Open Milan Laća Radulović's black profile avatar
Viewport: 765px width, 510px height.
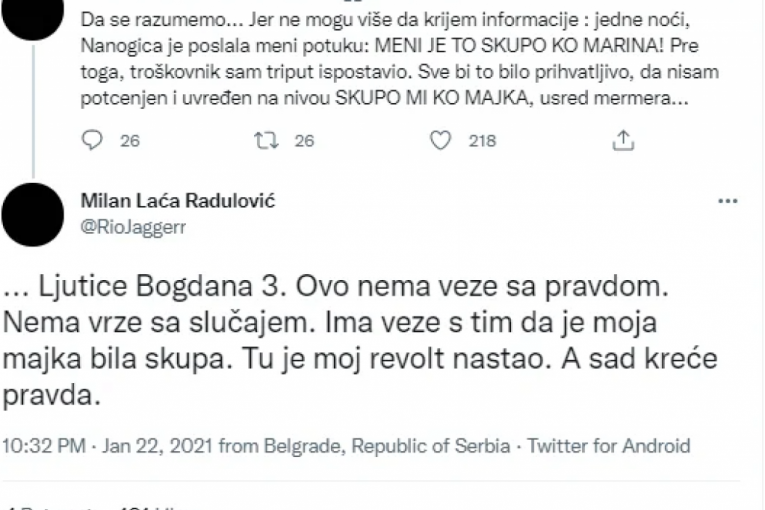pos(33,215)
